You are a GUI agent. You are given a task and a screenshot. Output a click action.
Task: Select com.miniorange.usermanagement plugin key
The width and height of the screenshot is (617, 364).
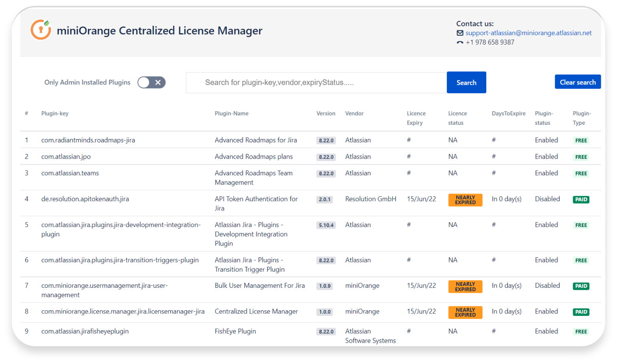tap(105, 291)
